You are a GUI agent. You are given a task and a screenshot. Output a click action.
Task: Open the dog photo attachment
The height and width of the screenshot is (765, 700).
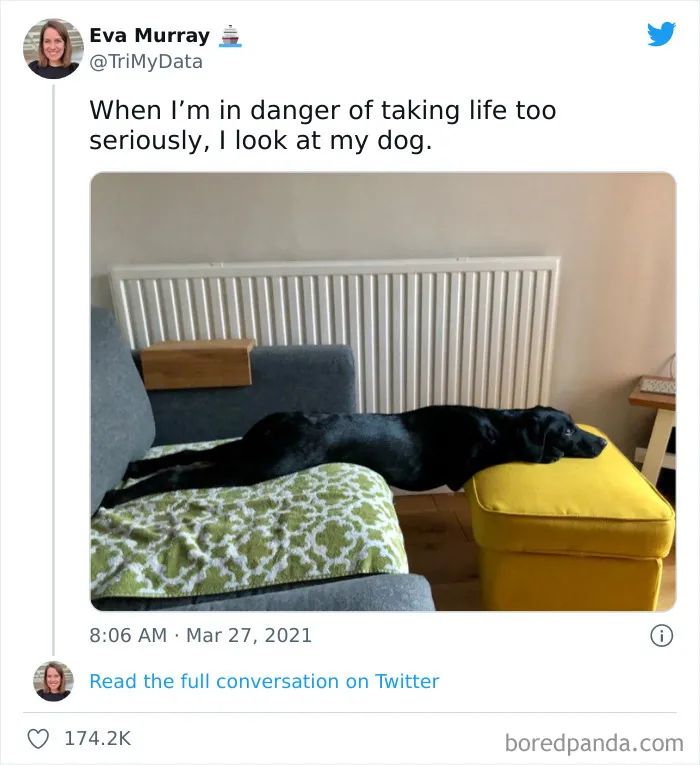(383, 391)
